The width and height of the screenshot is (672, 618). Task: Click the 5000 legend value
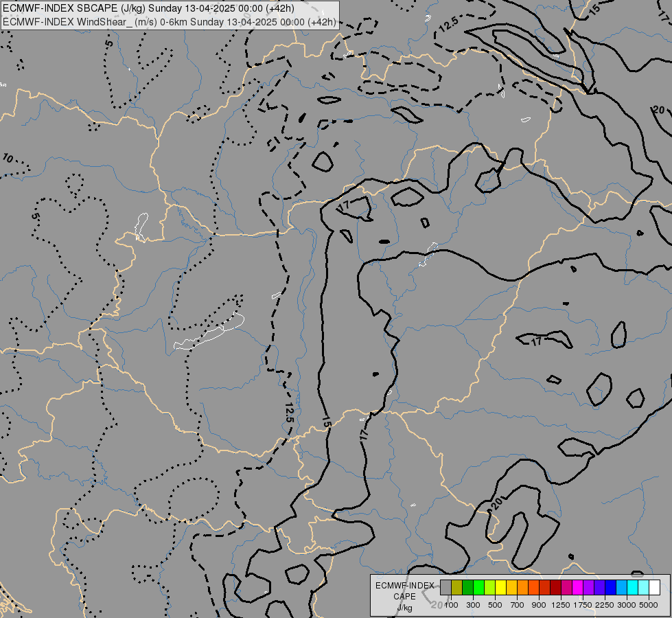tap(649, 605)
